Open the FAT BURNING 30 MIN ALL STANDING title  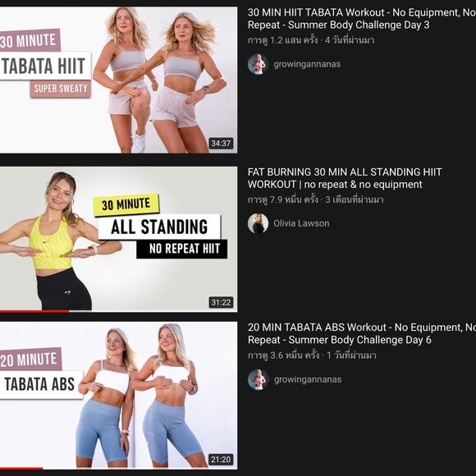click(345, 178)
